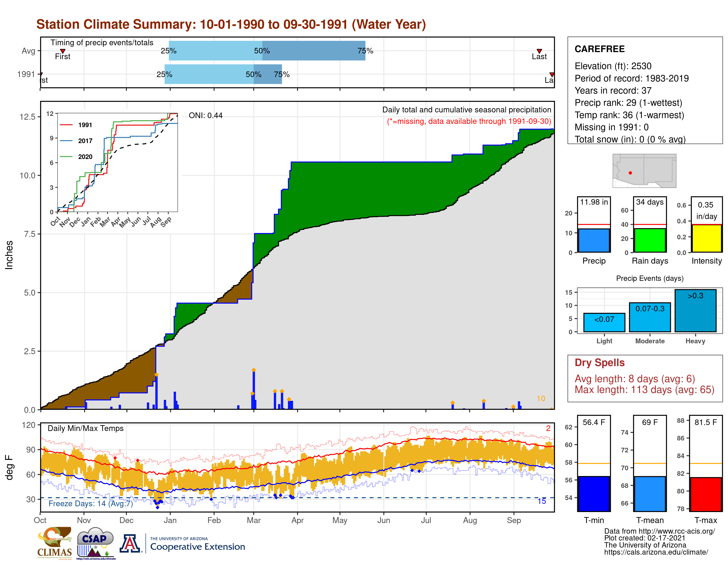Click the late December precipitation bar's diamond
The image size is (728, 563).
(156, 375)
